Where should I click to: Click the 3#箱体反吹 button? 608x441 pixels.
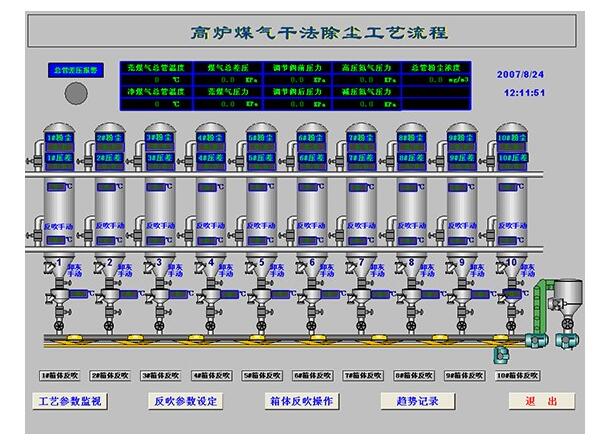[x=161, y=375]
